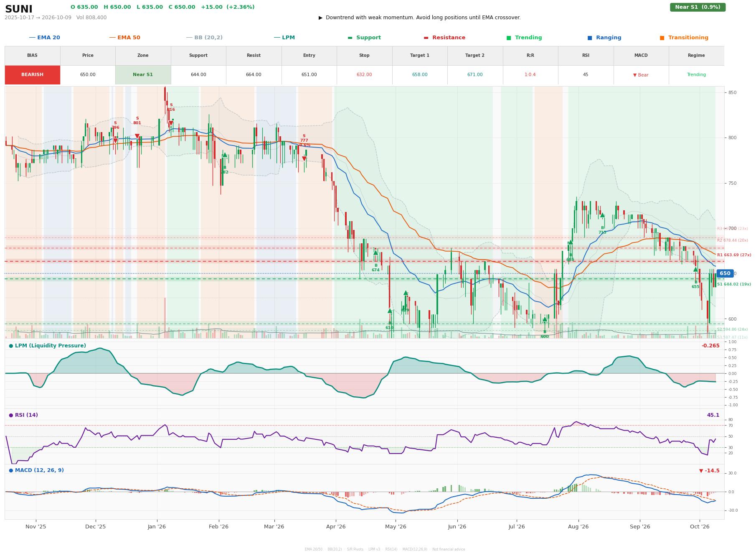Select the EMA 50 legend entry
This screenshot has height=556, width=756.
[x=124, y=38]
